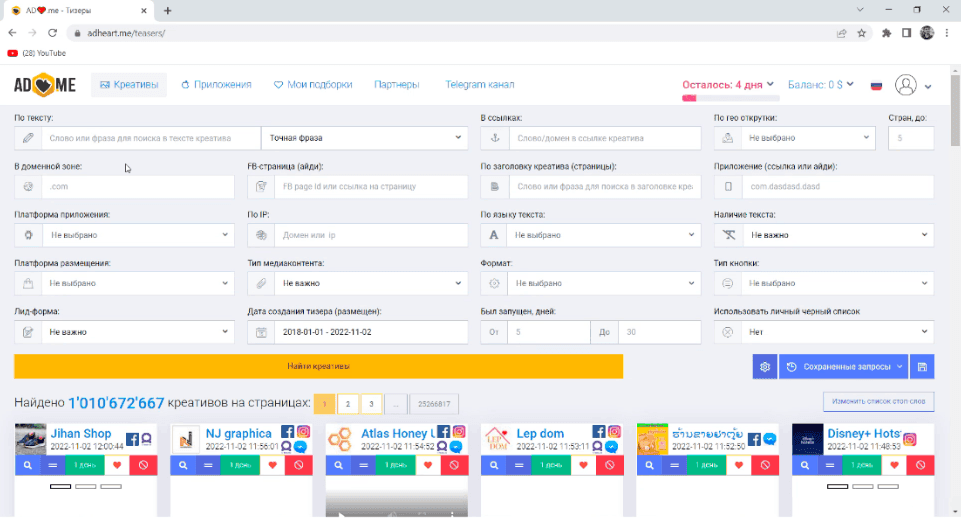Screen dimensions: 968x520
Task: Click the yellow Найти креативы button
Action: 318,367
